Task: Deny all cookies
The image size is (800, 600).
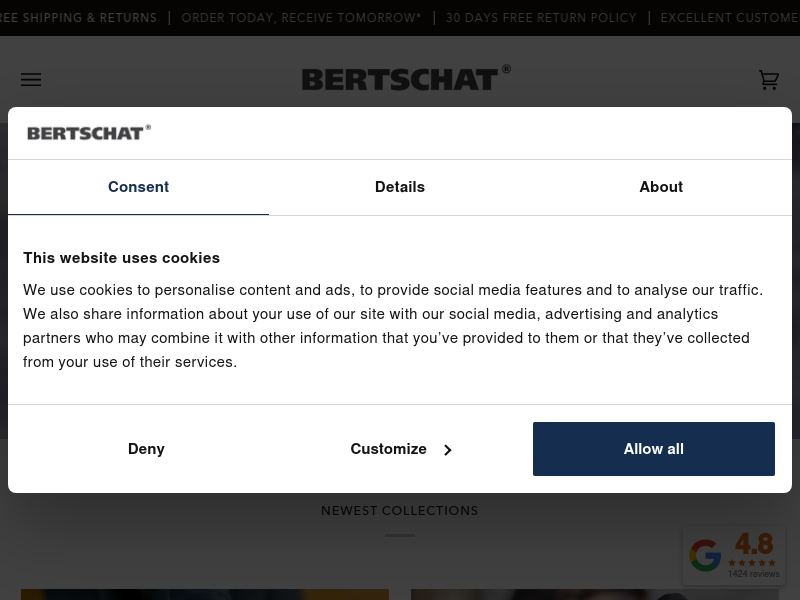Action: point(146,449)
